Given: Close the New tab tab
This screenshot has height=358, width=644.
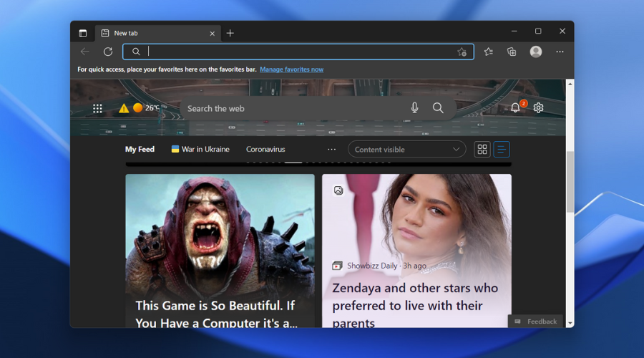Looking at the screenshot, I should [213, 34].
